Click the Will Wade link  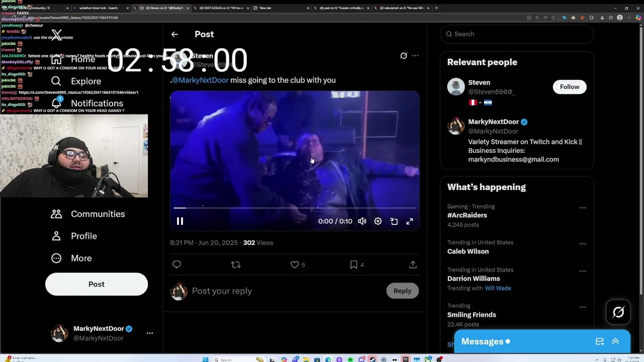[x=498, y=288]
